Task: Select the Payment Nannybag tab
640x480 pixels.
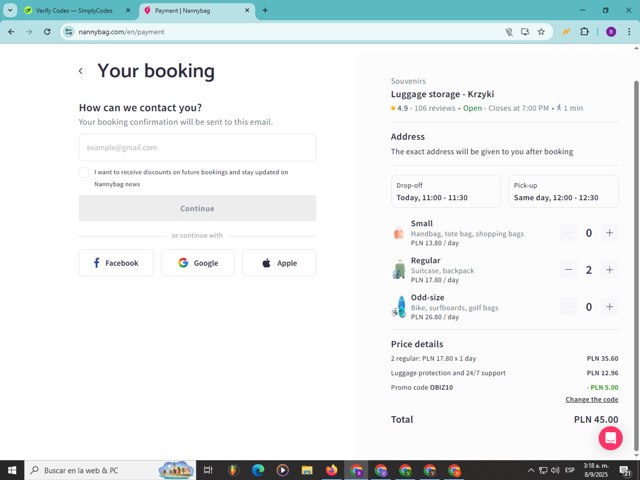Action: 182,11
